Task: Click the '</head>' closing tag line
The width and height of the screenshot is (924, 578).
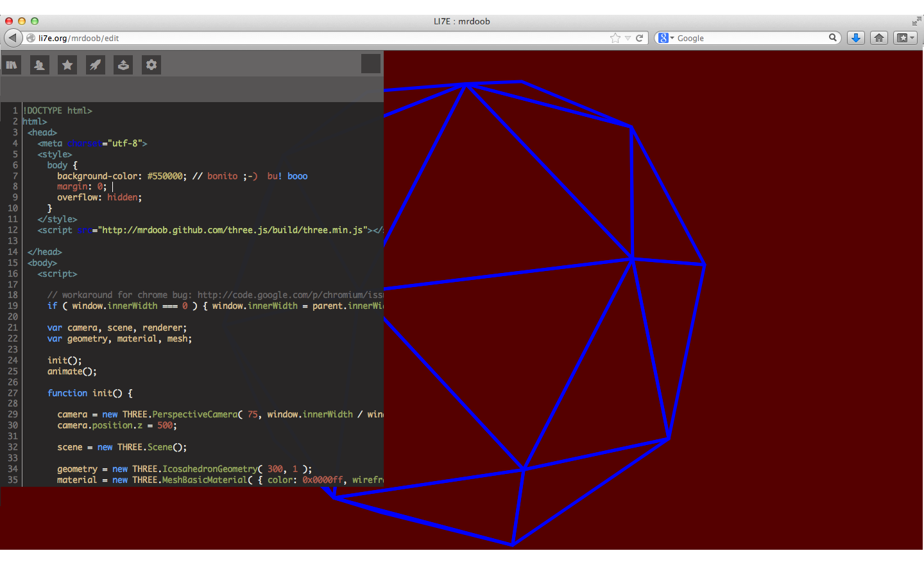Action: click(45, 252)
